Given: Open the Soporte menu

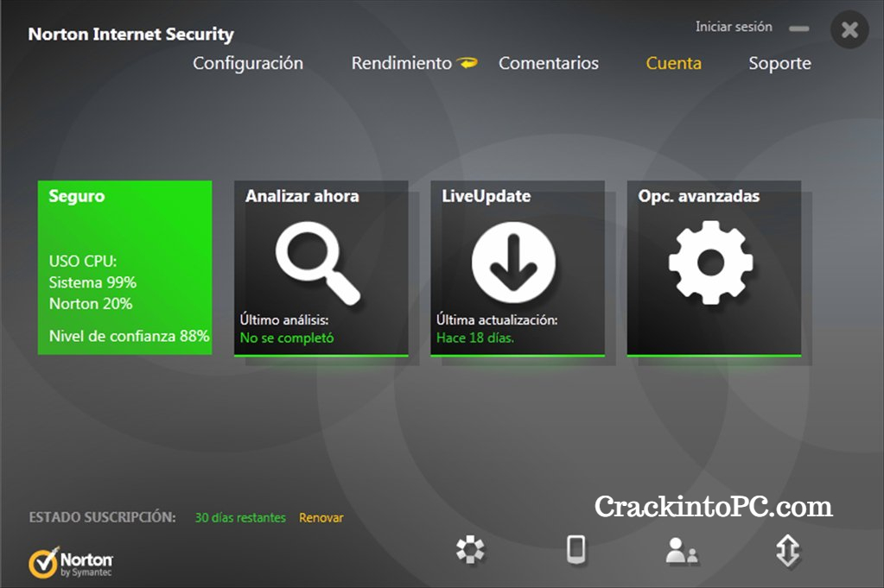Looking at the screenshot, I should [779, 64].
